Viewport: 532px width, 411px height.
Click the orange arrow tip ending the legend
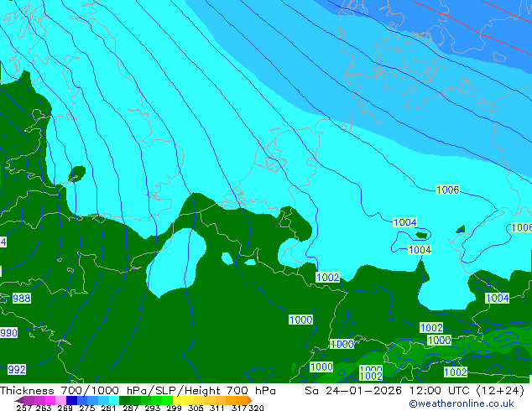250,400
